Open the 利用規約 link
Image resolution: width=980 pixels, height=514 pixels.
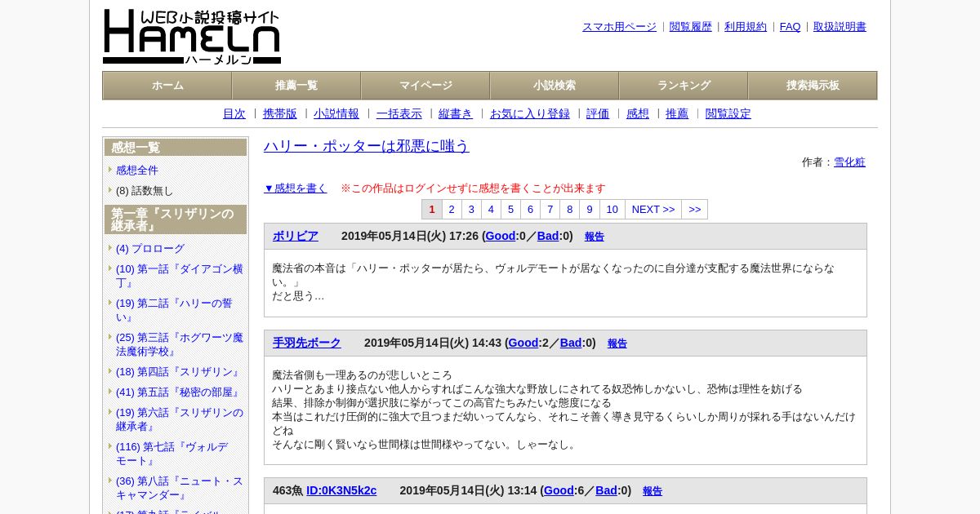pos(746,27)
